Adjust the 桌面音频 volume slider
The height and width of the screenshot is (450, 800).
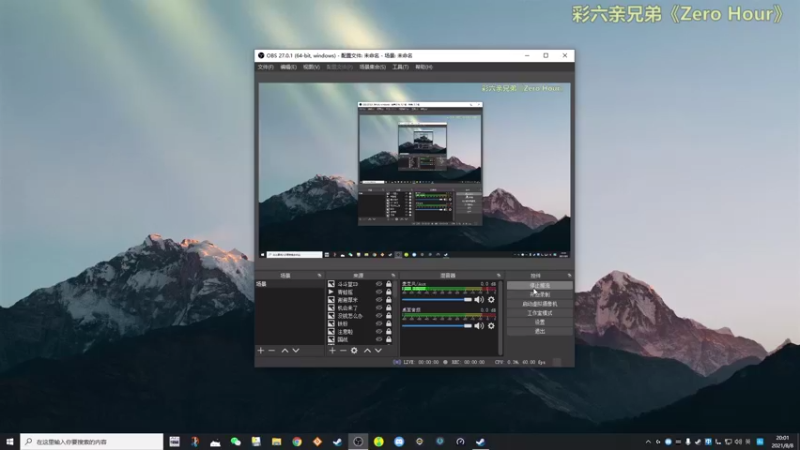pyautogui.click(x=437, y=326)
